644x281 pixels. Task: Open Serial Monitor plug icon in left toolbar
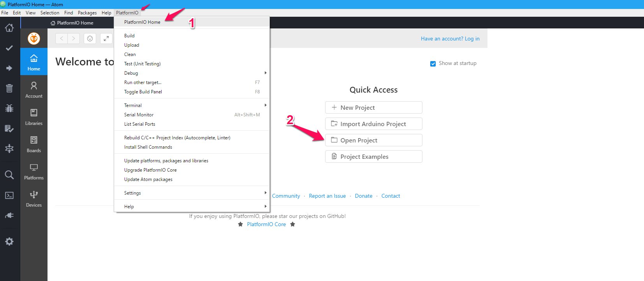click(x=9, y=215)
